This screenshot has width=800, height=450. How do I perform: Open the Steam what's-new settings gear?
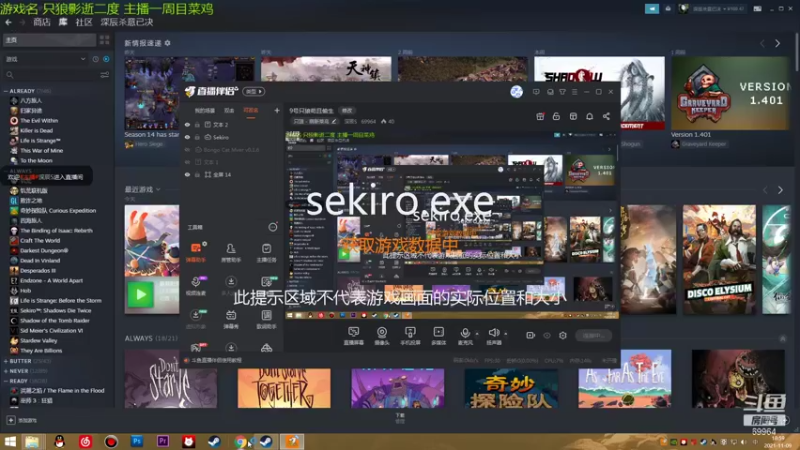pyautogui.click(x=167, y=43)
